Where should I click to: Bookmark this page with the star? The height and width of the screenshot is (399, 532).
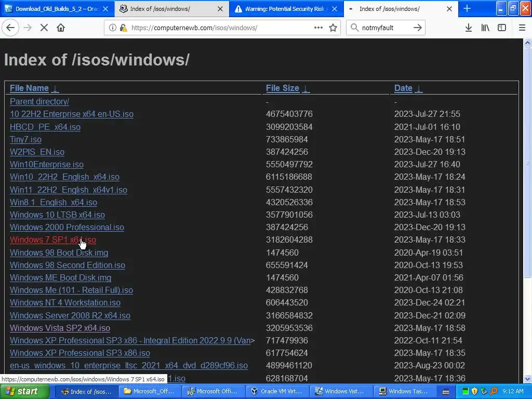[333, 28]
